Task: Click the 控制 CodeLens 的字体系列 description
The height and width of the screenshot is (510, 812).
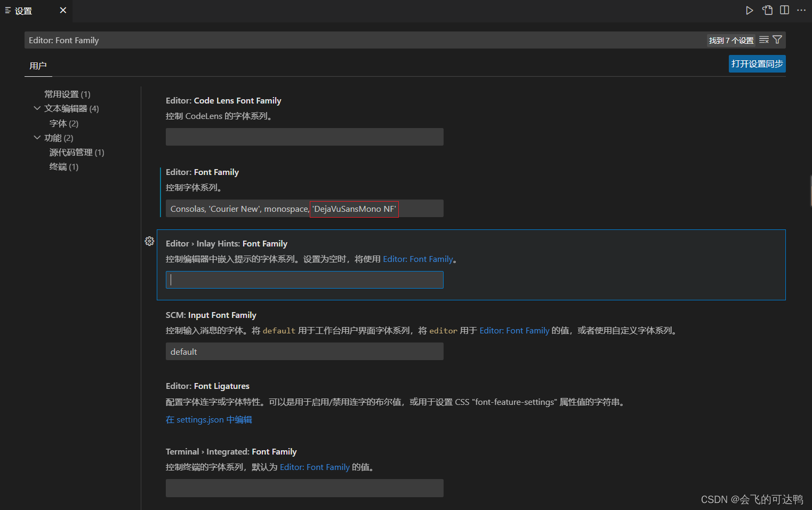Action: pos(220,116)
